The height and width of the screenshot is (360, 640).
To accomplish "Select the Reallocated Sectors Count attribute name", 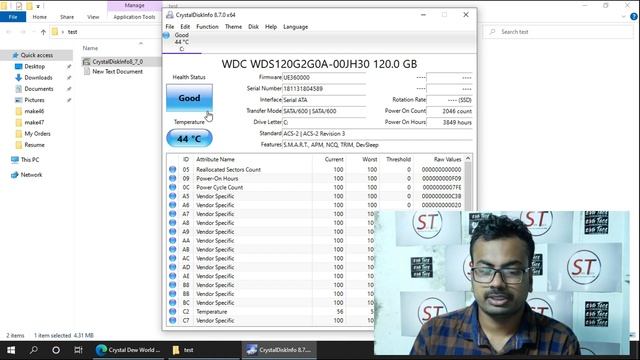I will 228,169.
